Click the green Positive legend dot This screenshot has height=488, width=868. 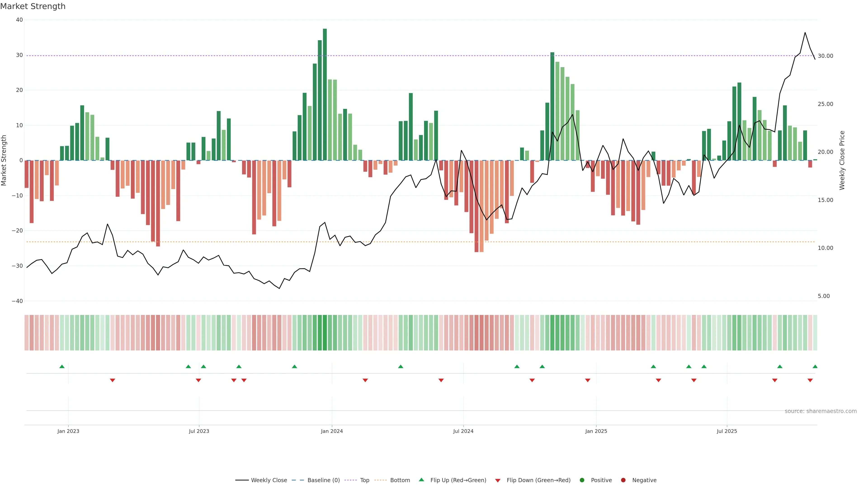[582, 480]
